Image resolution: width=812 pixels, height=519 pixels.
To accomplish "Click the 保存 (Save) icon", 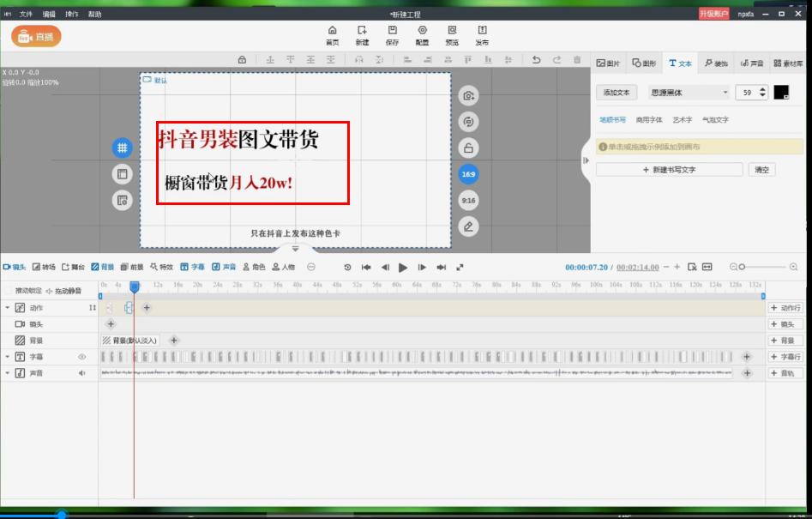I will [392, 34].
